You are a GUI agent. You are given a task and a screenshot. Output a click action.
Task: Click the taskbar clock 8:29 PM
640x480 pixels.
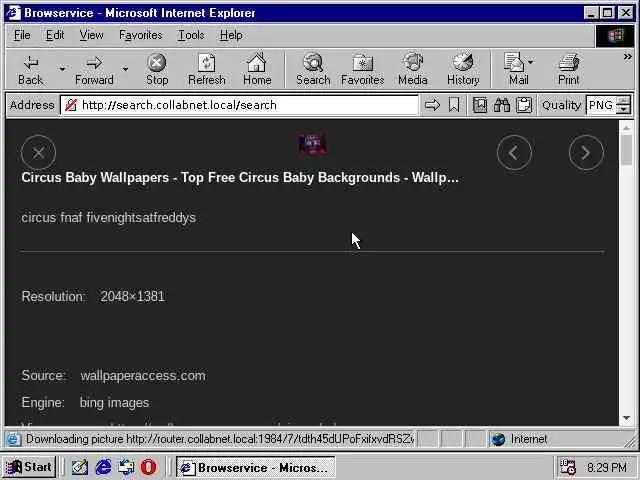(x=607, y=467)
